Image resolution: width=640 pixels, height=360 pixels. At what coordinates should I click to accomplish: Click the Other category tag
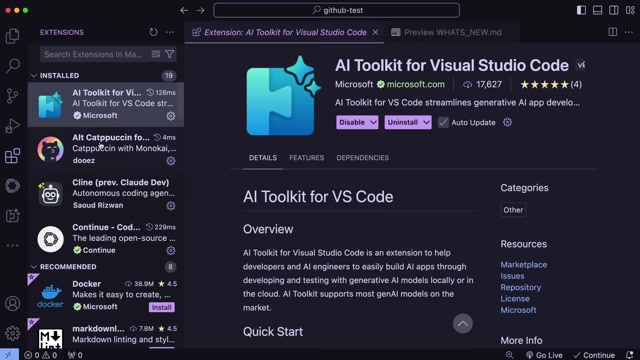[x=513, y=210]
